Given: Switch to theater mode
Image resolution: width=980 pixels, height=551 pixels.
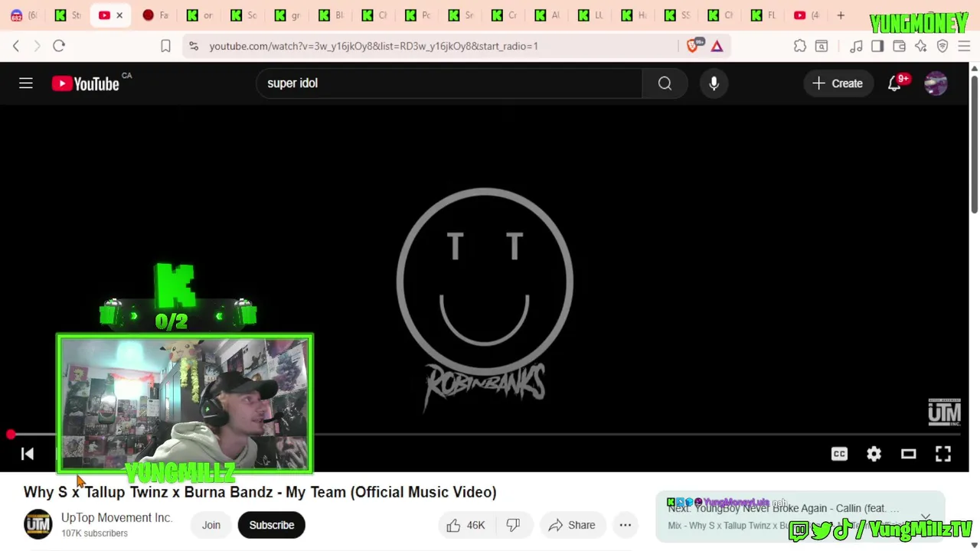Looking at the screenshot, I should click(x=908, y=454).
